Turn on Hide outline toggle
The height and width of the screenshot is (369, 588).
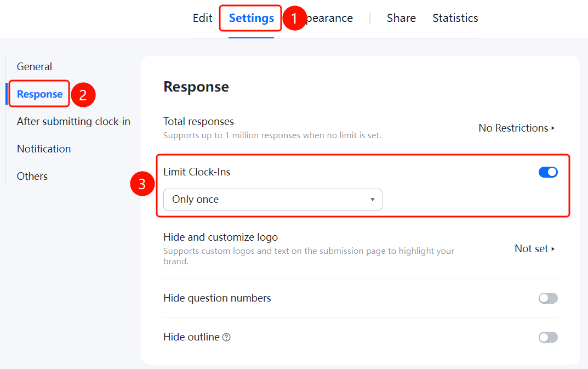tap(548, 337)
